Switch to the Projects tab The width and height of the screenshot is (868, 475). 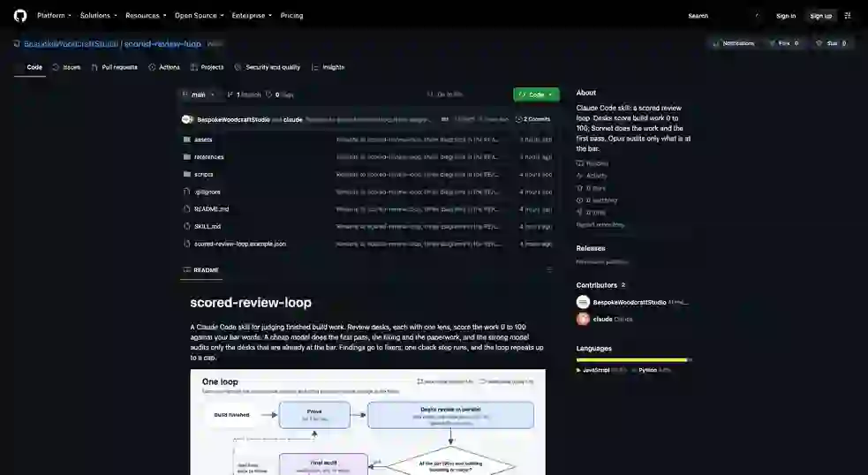(207, 67)
